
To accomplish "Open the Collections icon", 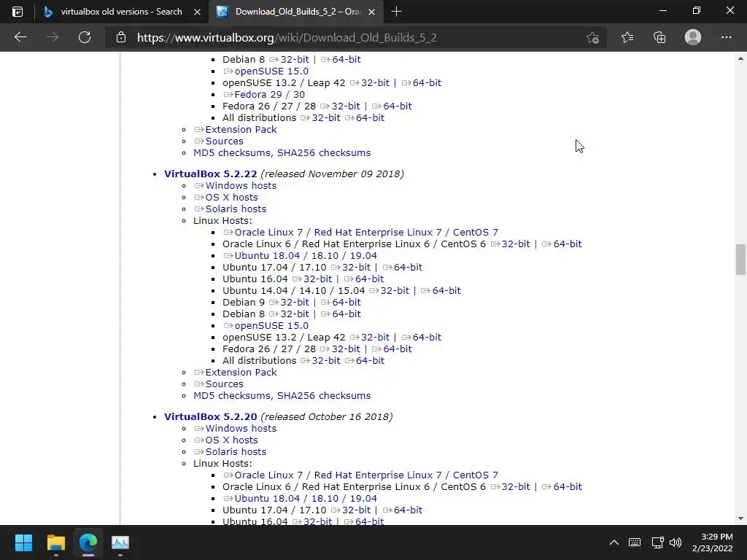I will tap(659, 37).
